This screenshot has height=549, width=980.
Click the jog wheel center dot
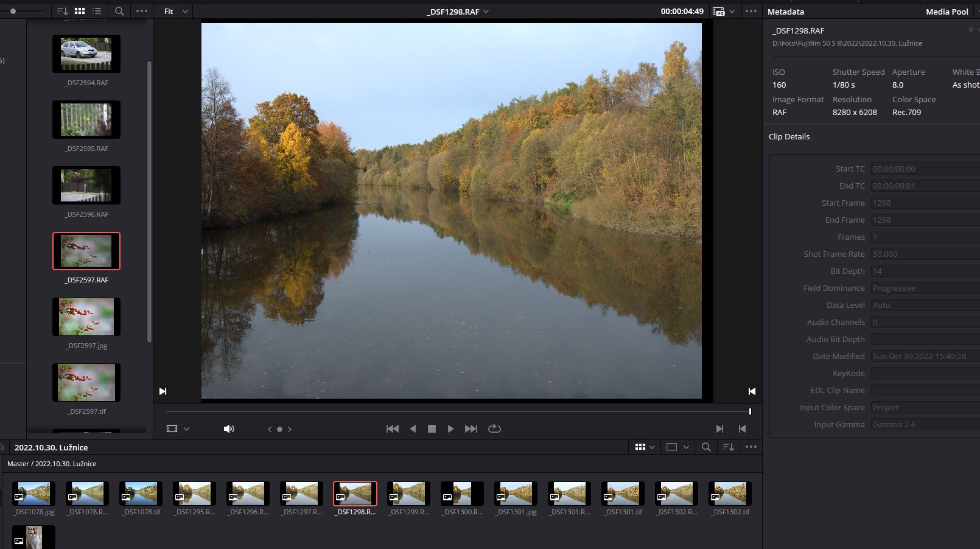279,429
